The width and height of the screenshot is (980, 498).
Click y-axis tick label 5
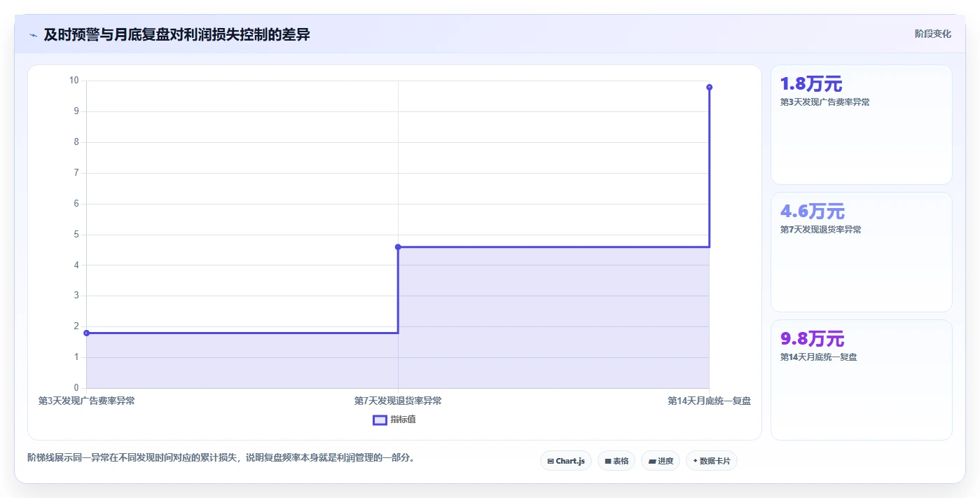tap(76, 235)
